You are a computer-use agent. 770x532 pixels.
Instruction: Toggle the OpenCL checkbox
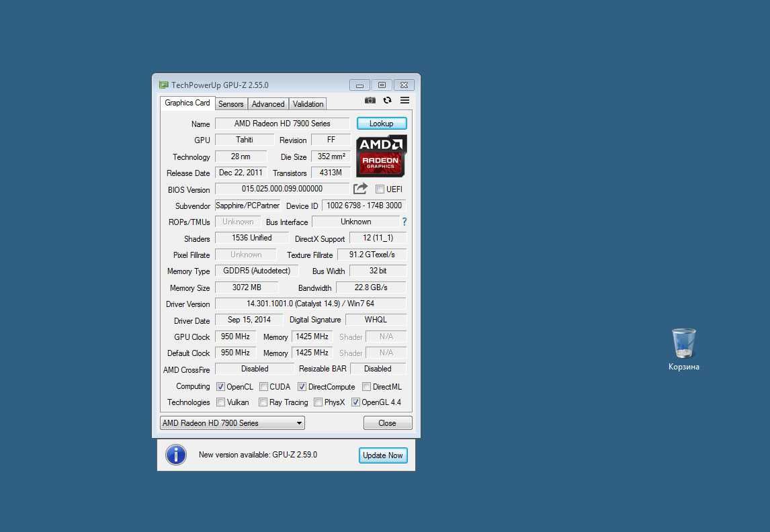pyautogui.click(x=220, y=387)
